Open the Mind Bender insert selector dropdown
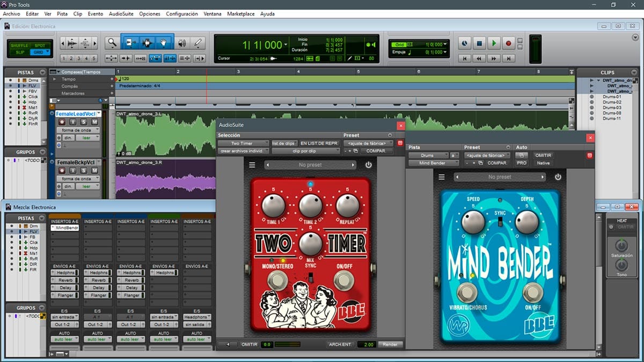Image resolution: width=644 pixels, height=362 pixels. [x=433, y=163]
